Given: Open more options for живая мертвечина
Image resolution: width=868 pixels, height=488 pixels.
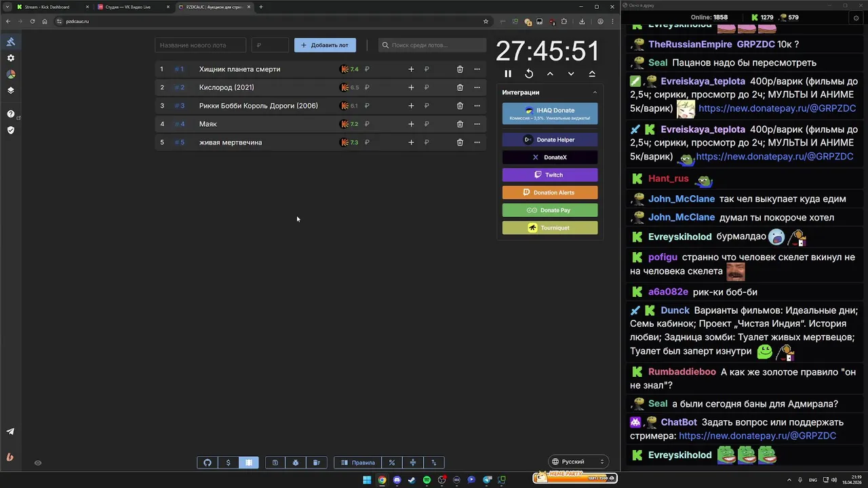Looking at the screenshot, I should pyautogui.click(x=477, y=142).
